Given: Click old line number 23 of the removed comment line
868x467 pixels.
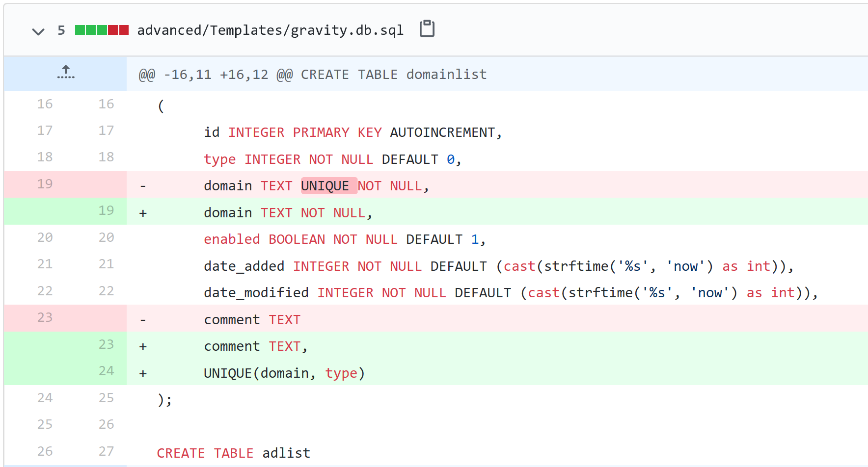Looking at the screenshot, I should coord(45,317).
